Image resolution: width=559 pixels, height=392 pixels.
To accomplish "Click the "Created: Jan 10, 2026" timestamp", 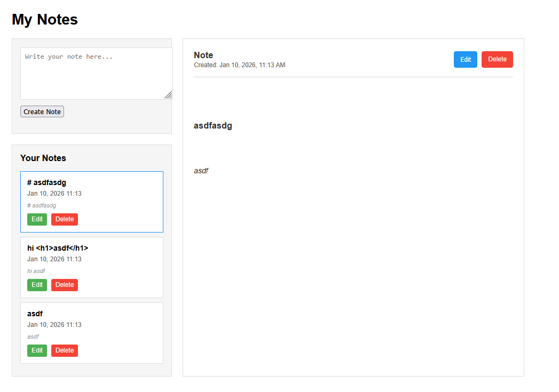I will (x=239, y=65).
